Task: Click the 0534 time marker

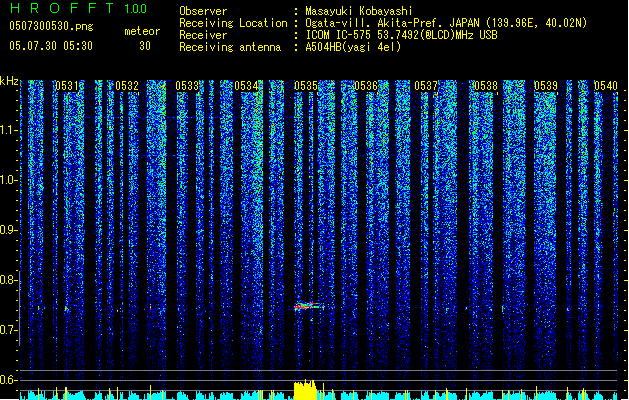Action: (x=246, y=86)
